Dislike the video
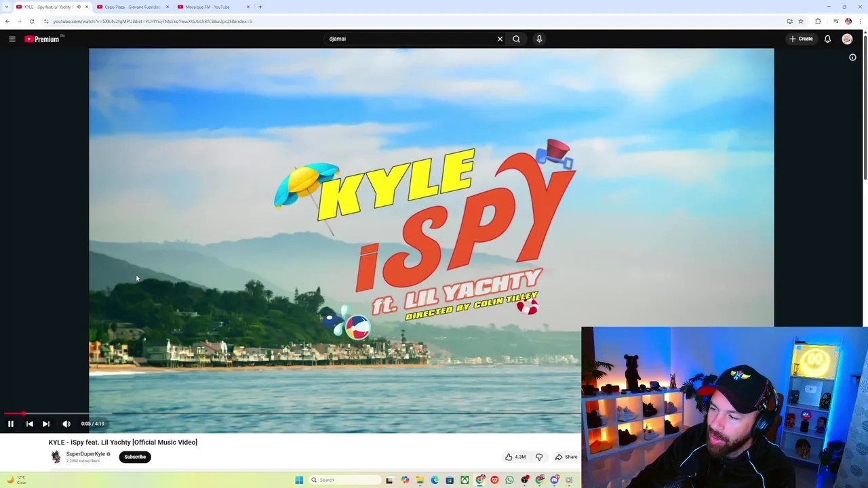 (x=539, y=457)
